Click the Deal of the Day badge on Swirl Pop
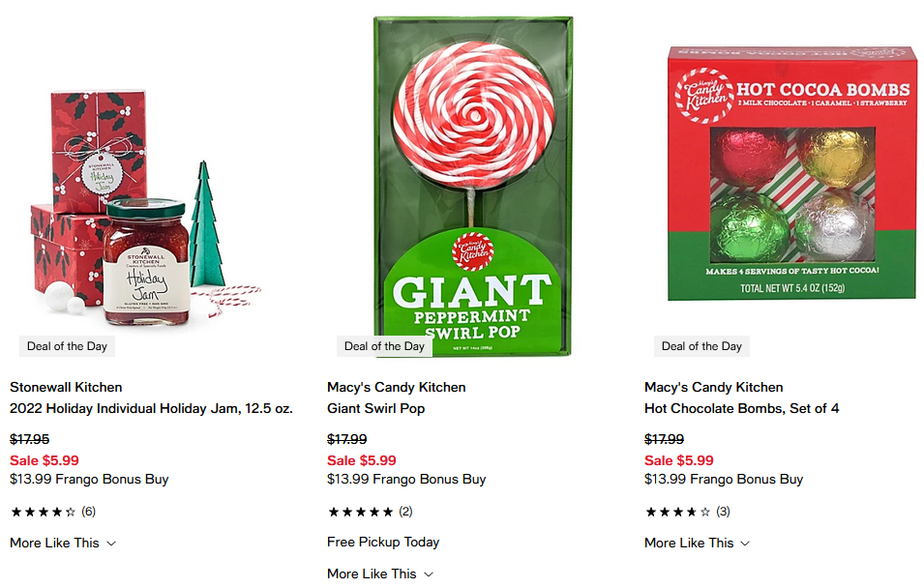The image size is (924, 588). (384, 346)
